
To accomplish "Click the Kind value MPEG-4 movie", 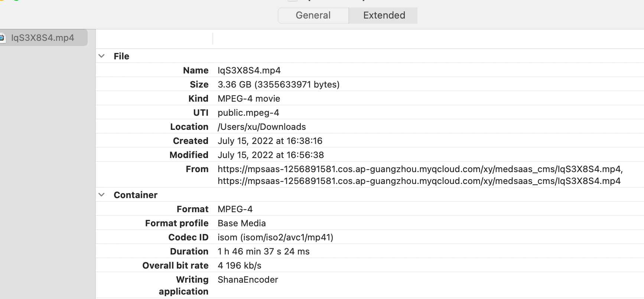I will [x=248, y=99].
